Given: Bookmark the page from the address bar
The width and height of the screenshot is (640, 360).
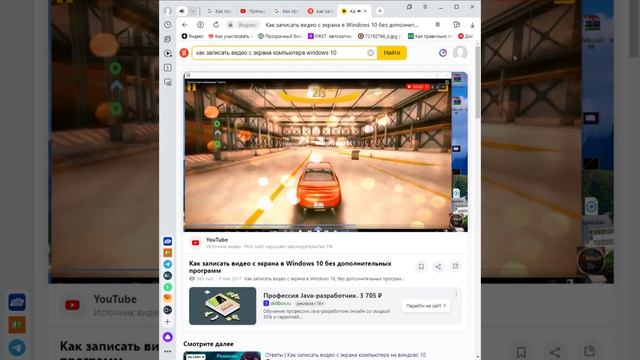Looking at the screenshot, I should tap(438, 25).
